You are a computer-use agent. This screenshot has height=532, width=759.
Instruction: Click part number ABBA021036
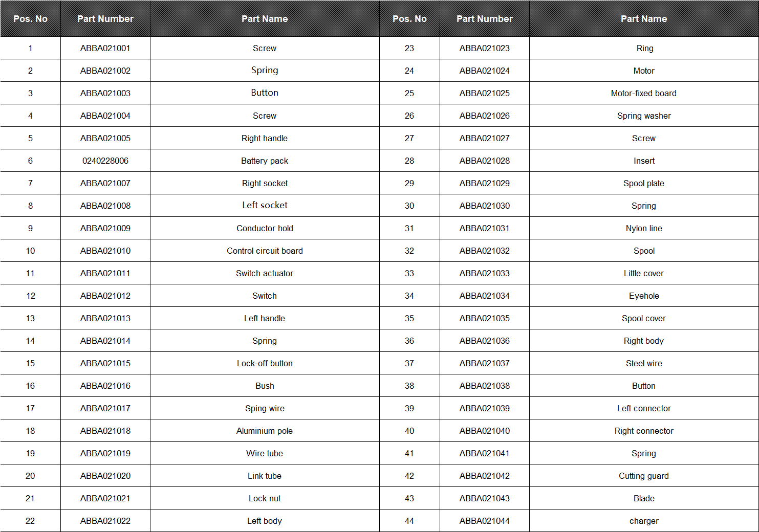[485, 341]
